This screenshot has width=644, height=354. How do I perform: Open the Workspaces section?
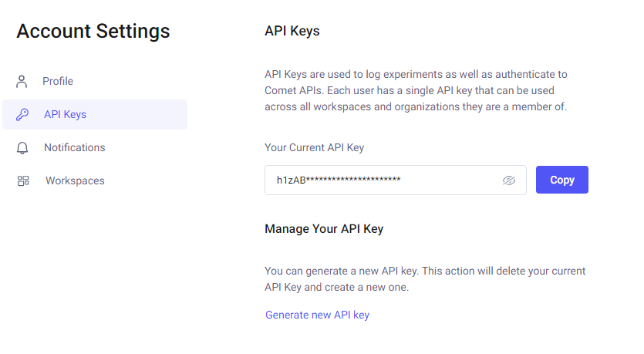[x=75, y=180]
